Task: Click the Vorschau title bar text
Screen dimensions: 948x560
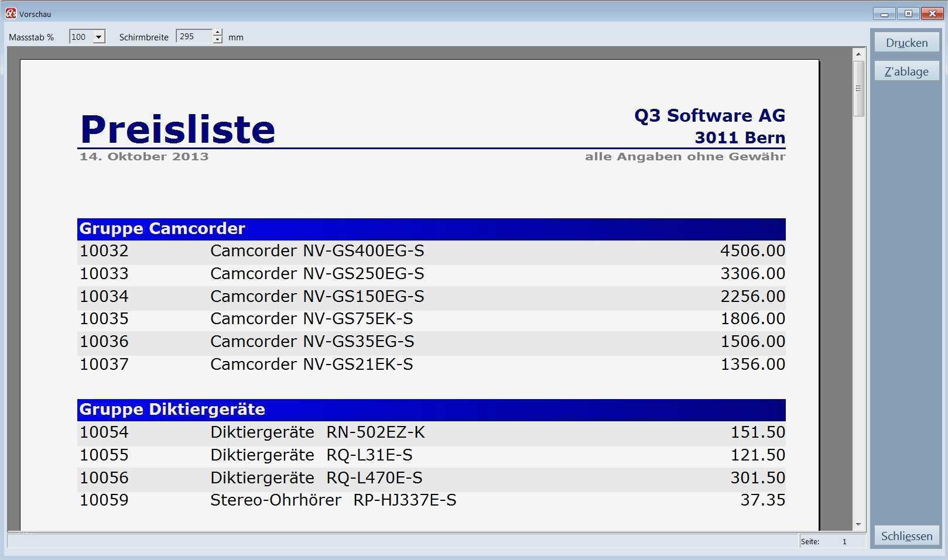Action: [35, 13]
